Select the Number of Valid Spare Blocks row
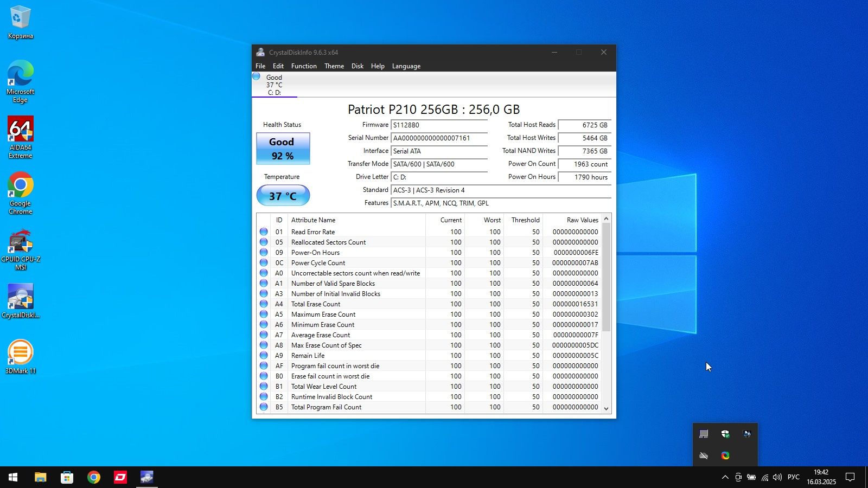Screen dimensions: 868x488 tap(429, 283)
